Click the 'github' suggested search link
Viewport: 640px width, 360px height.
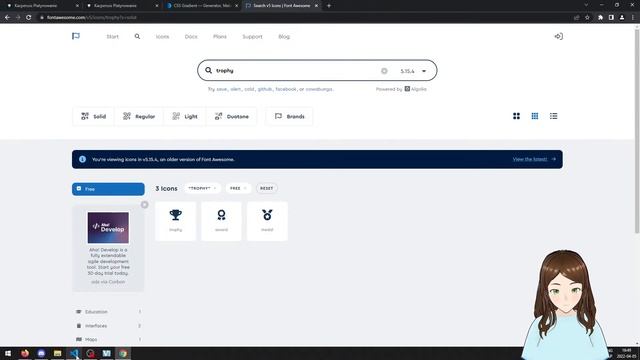click(x=265, y=89)
